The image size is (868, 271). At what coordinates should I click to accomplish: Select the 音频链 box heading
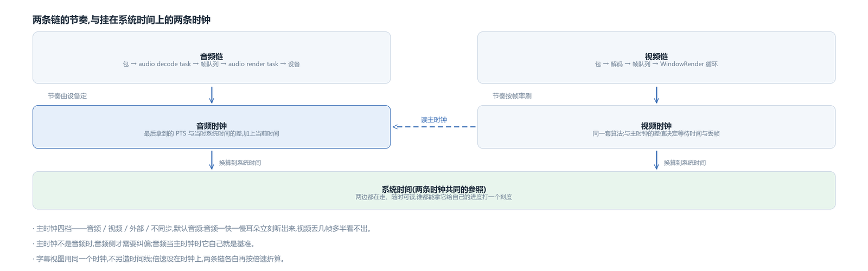click(x=212, y=56)
